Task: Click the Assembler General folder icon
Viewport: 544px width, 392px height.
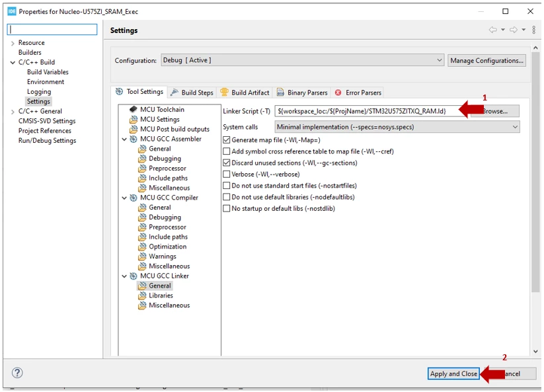Action: tap(142, 149)
